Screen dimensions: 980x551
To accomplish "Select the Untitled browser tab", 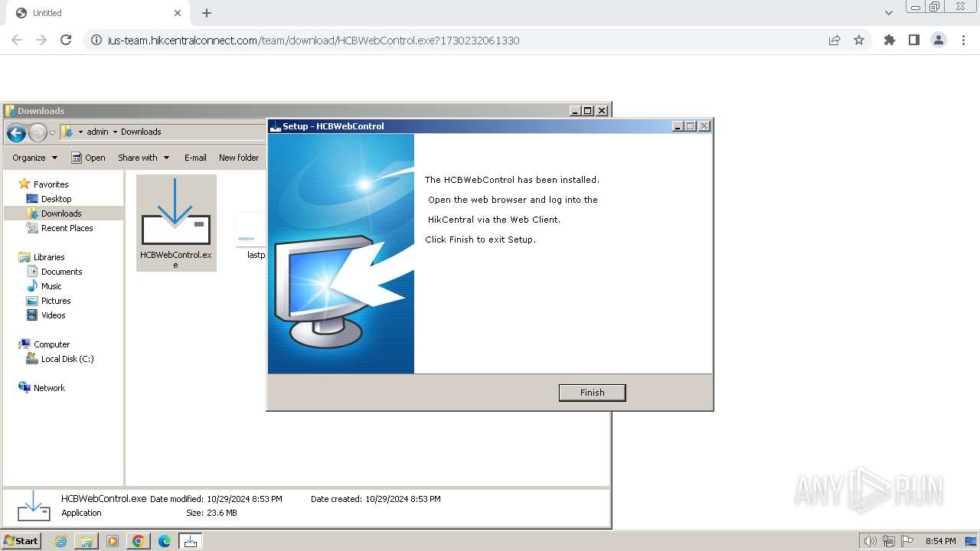I will click(x=97, y=13).
